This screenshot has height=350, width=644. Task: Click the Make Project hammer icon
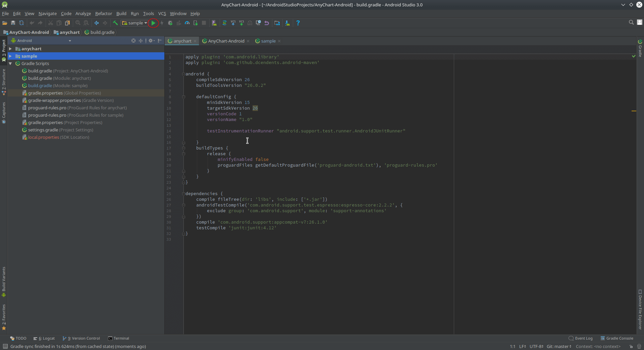tap(115, 23)
